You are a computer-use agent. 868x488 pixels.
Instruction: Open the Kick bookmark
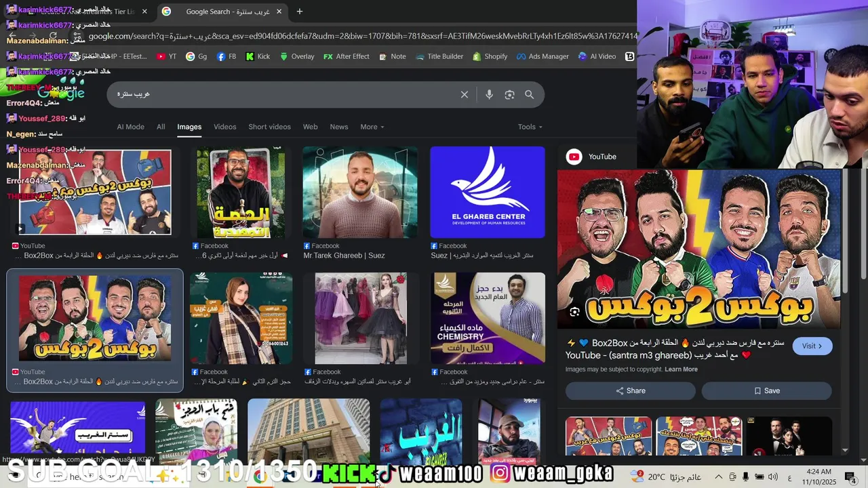(x=258, y=56)
